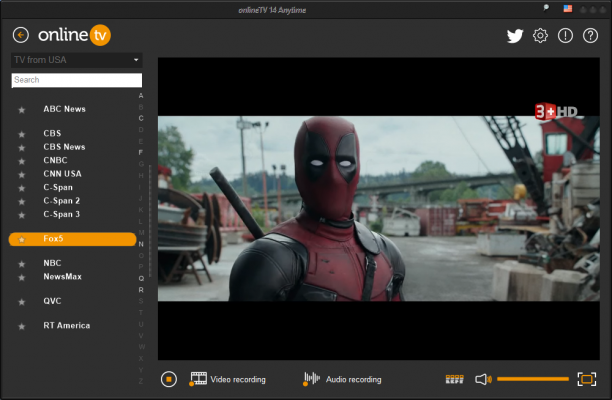
Task: Select the CBS News channel
Action: (64, 147)
